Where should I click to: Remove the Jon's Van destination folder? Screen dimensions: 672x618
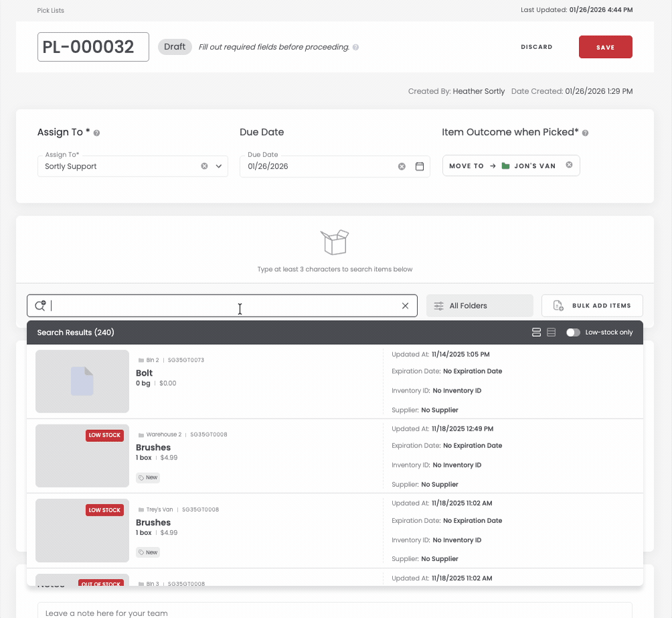pyautogui.click(x=569, y=165)
